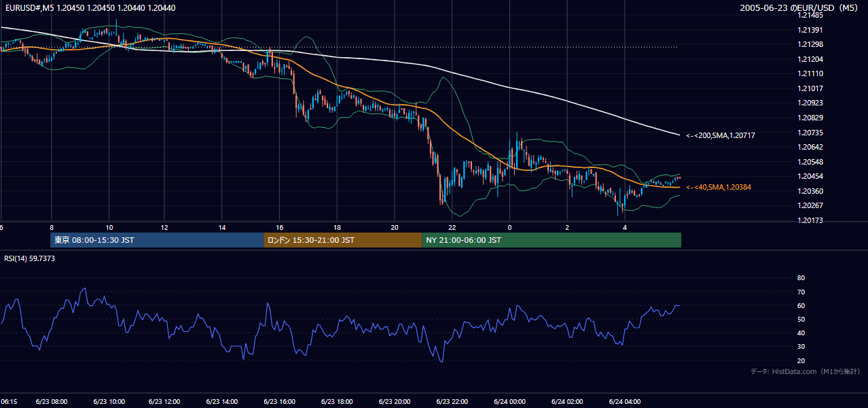Click price axis label 1.20829
Image resolution: width=868 pixels, height=408 pixels.
pos(810,118)
